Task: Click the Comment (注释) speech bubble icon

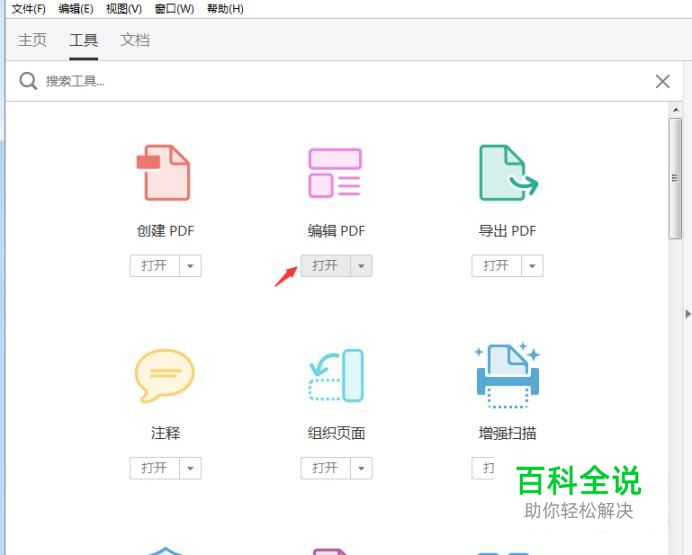Action: pyautogui.click(x=164, y=375)
